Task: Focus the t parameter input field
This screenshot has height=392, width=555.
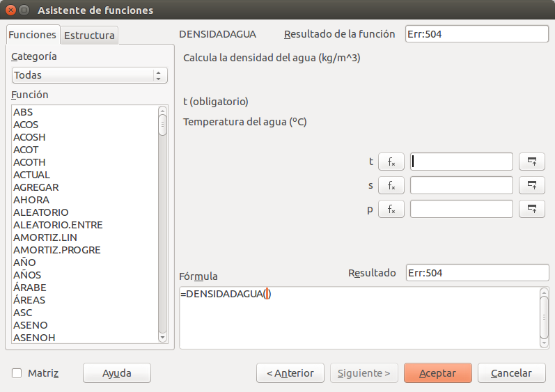Action: [462, 162]
